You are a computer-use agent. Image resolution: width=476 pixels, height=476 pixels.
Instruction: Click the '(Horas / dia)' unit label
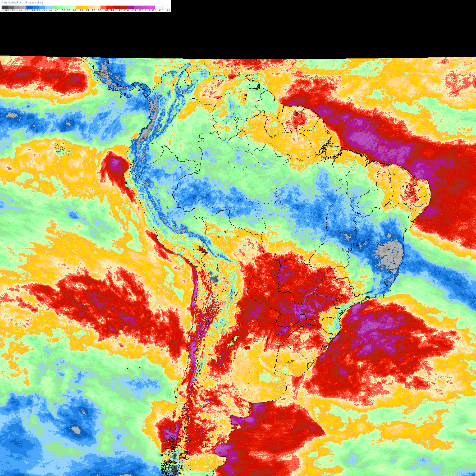coord(34,2)
